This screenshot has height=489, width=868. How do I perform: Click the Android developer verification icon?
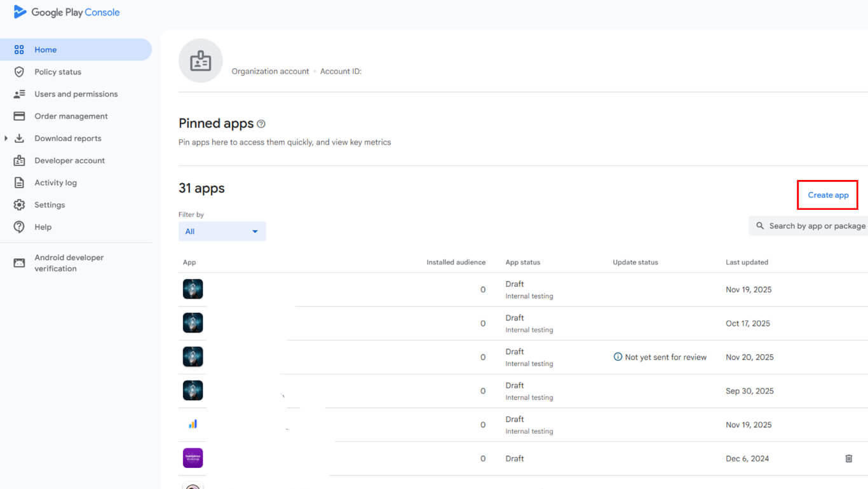tap(19, 263)
